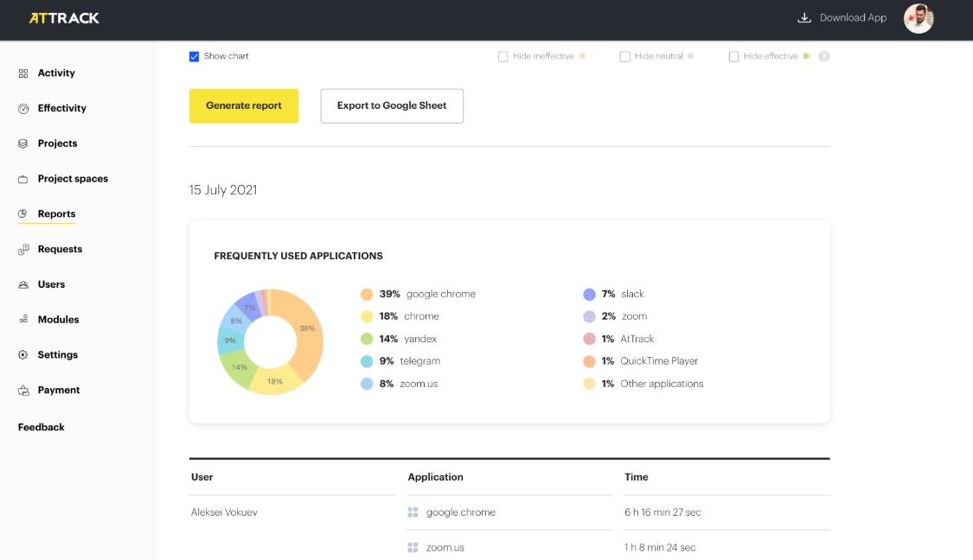Click the chrome yellow legend dot
973x560 pixels.
(x=367, y=317)
